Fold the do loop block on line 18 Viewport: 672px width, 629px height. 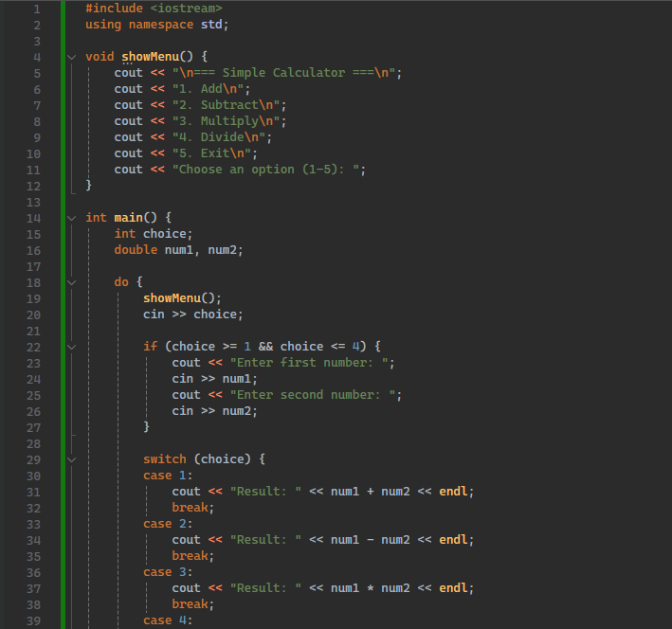[x=72, y=282]
